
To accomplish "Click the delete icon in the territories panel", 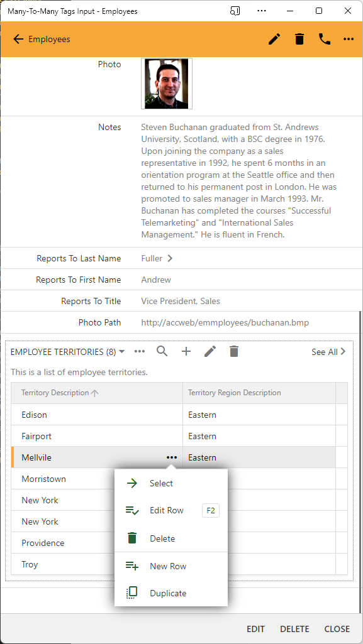I will 233,351.
